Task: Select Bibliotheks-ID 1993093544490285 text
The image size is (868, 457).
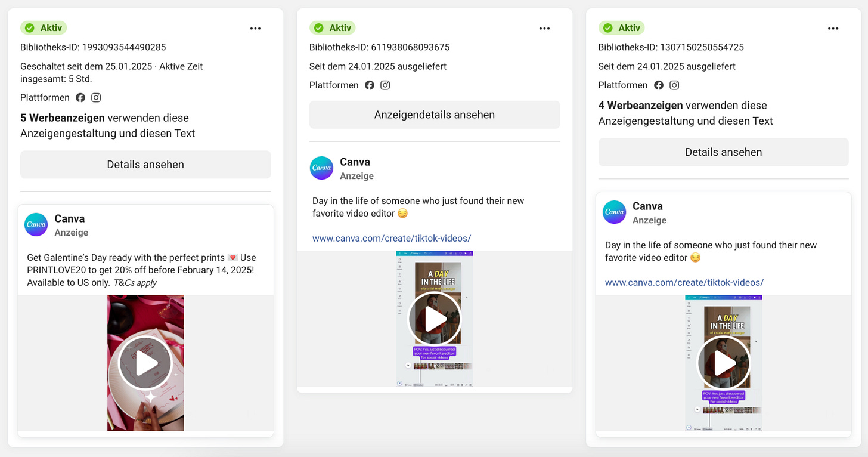Action: tap(93, 47)
